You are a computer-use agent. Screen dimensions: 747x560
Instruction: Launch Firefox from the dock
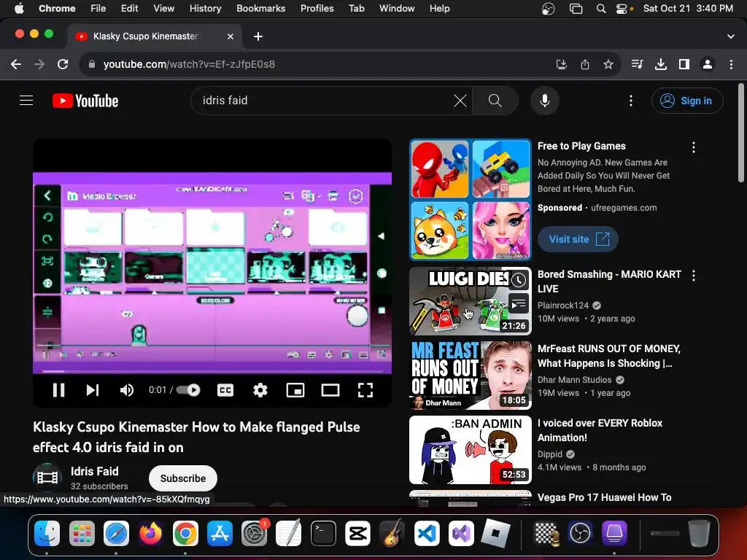[x=150, y=533]
